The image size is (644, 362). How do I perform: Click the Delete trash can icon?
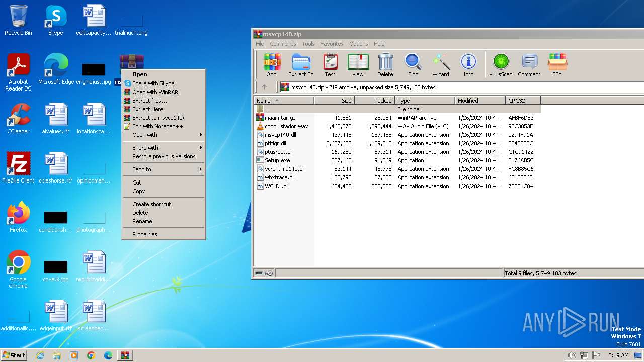(x=385, y=65)
